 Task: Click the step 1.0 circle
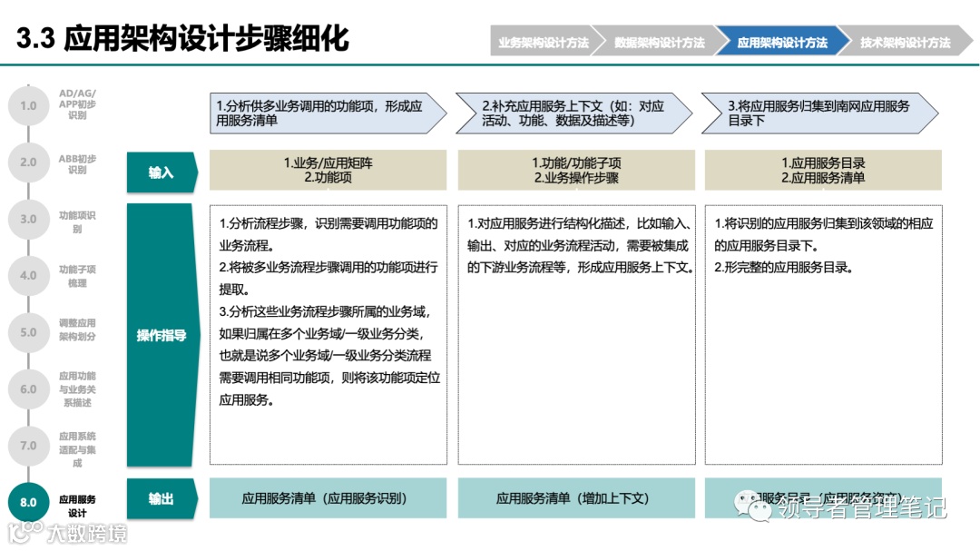(28, 105)
